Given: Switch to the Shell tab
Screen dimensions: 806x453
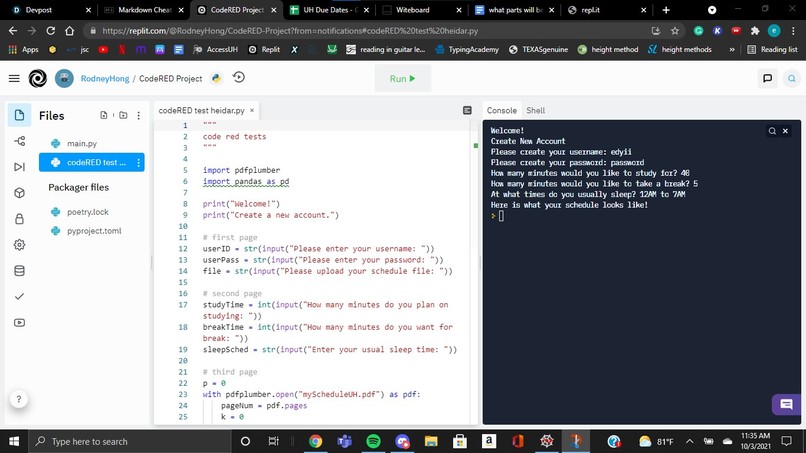Looking at the screenshot, I should click(x=536, y=111).
